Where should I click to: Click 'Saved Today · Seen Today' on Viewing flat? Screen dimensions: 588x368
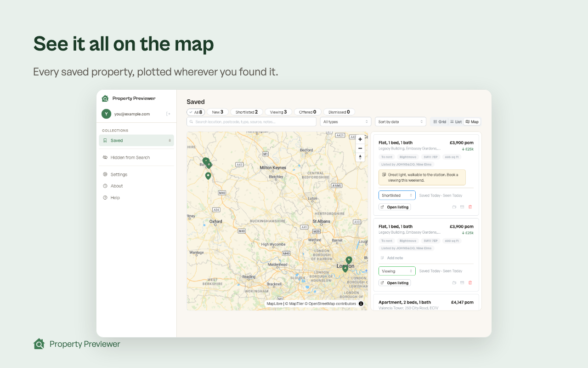pyautogui.click(x=441, y=271)
